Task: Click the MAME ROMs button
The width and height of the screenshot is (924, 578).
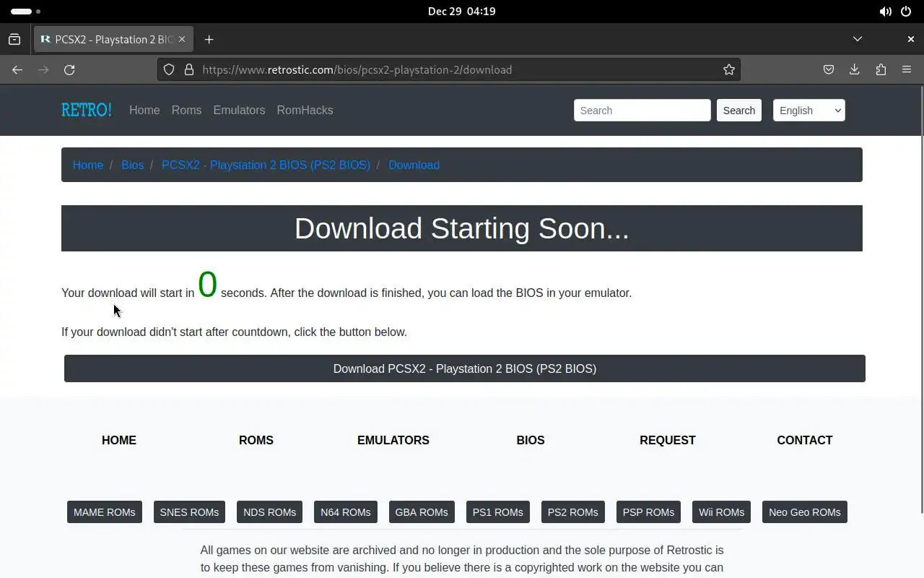Action: (x=105, y=512)
